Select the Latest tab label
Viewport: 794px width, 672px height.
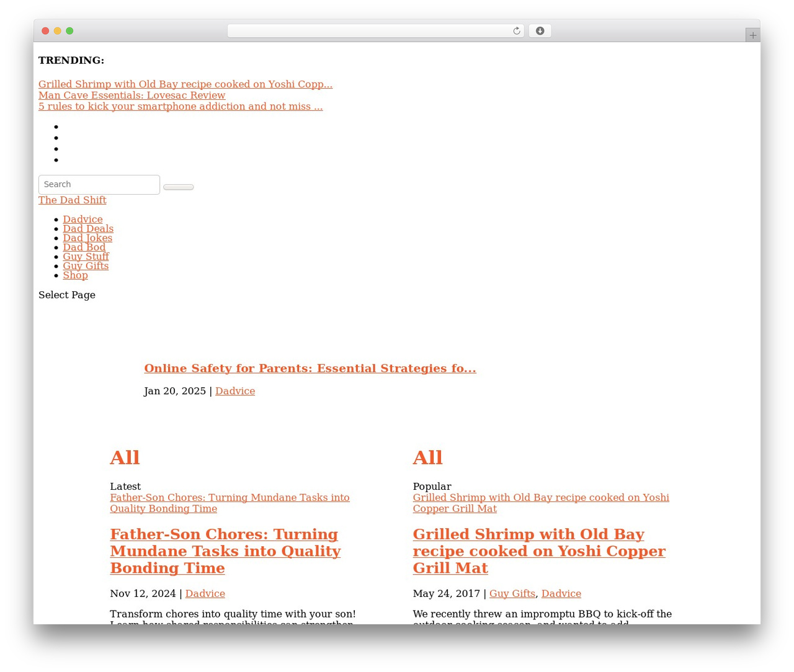pyautogui.click(x=125, y=487)
